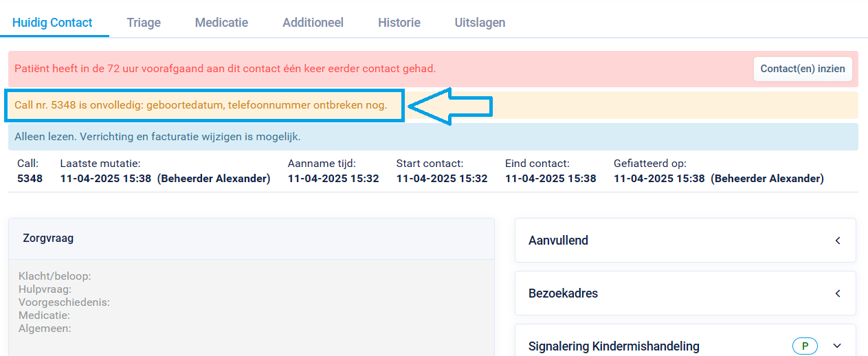Viewport: 868px width, 356px height.
Task: Select the Additioneel tab
Action: coord(313,22)
